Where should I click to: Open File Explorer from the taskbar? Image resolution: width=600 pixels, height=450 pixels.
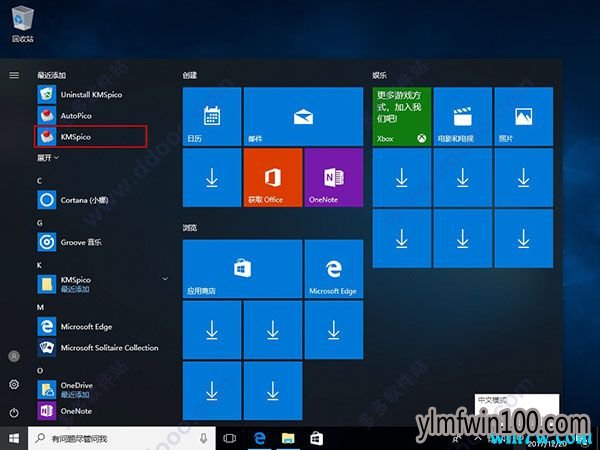pos(288,438)
